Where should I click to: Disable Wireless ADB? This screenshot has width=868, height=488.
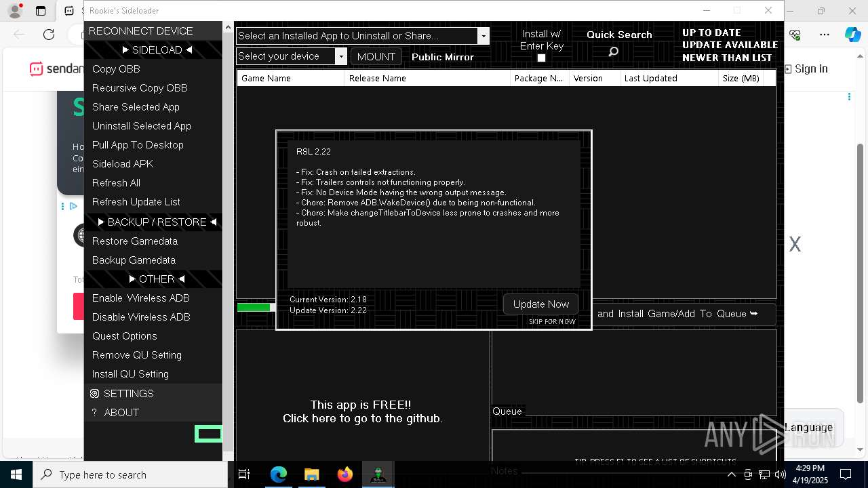pyautogui.click(x=153, y=317)
